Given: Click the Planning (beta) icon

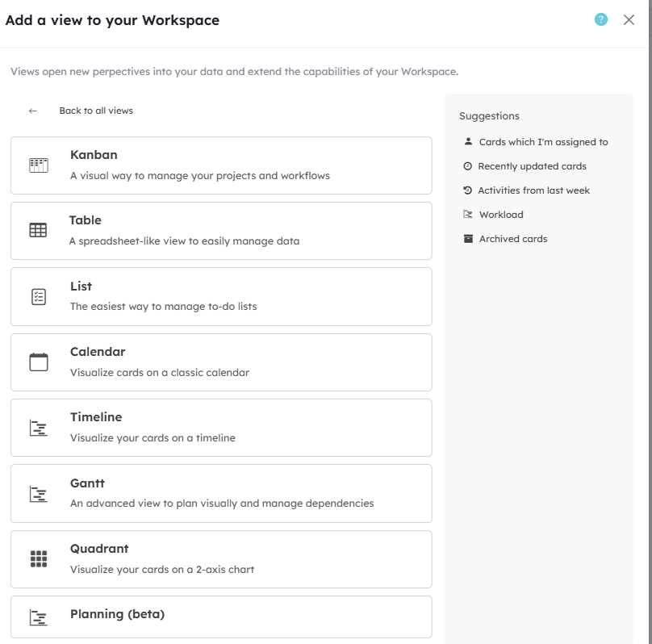Looking at the screenshot, I should 38,618.
